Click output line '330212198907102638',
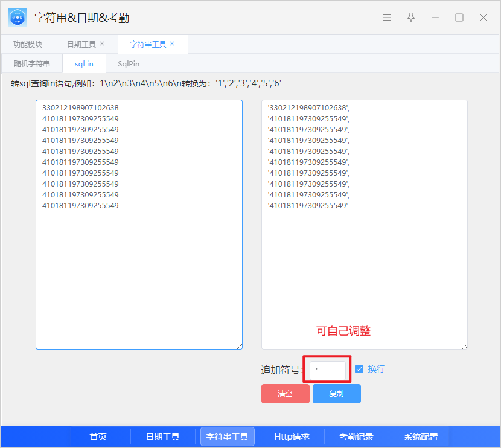Viewport: 501px width, 448px height. point(308,108)
